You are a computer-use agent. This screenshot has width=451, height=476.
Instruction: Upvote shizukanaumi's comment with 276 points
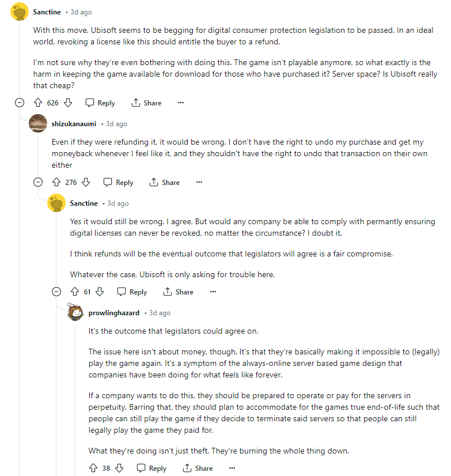pos(56,183)
